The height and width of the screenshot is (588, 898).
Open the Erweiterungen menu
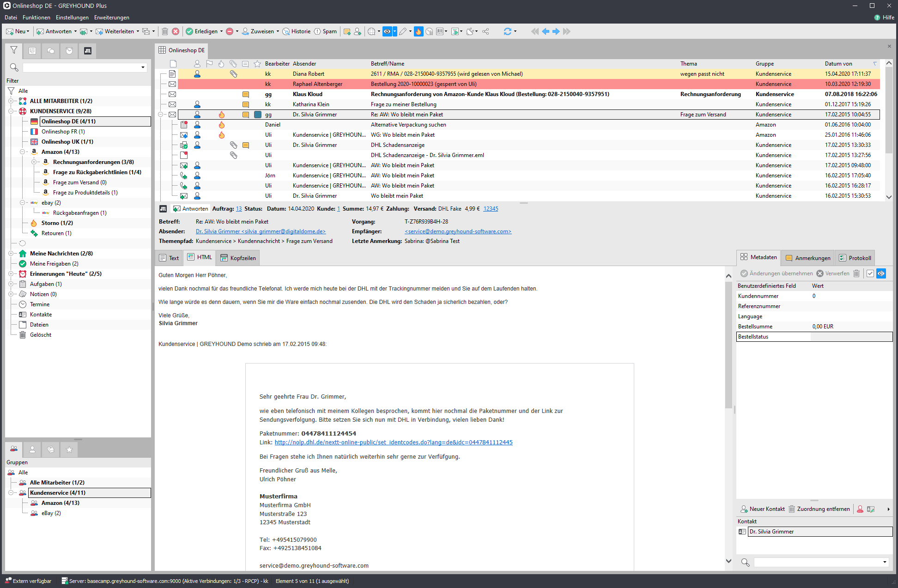112,18
